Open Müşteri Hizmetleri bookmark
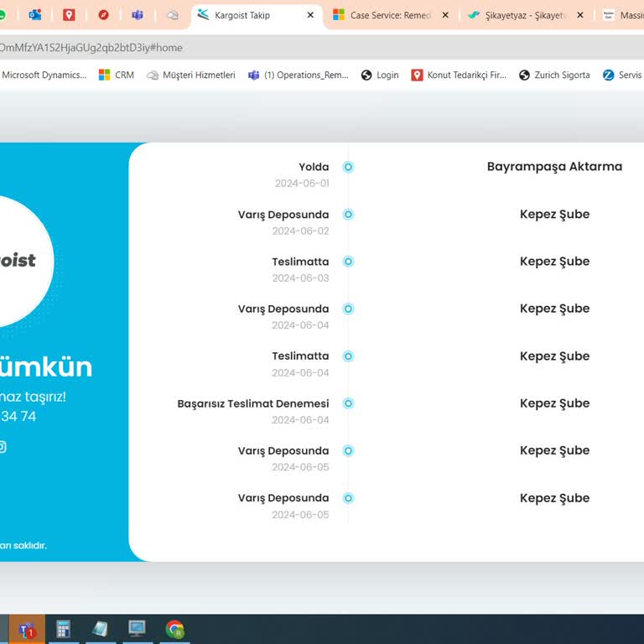The width and height of the screenshot is (644, 644). coord(191,75)
